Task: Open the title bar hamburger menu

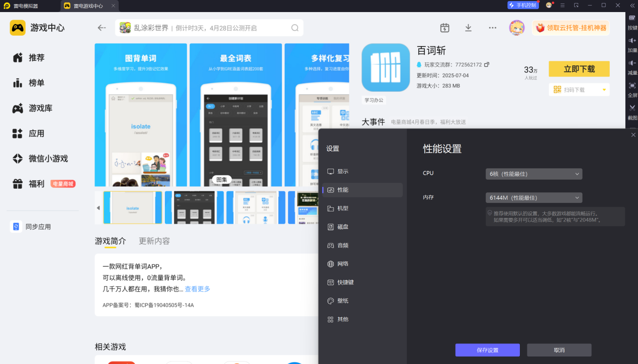Action: (x=562, y=5)
